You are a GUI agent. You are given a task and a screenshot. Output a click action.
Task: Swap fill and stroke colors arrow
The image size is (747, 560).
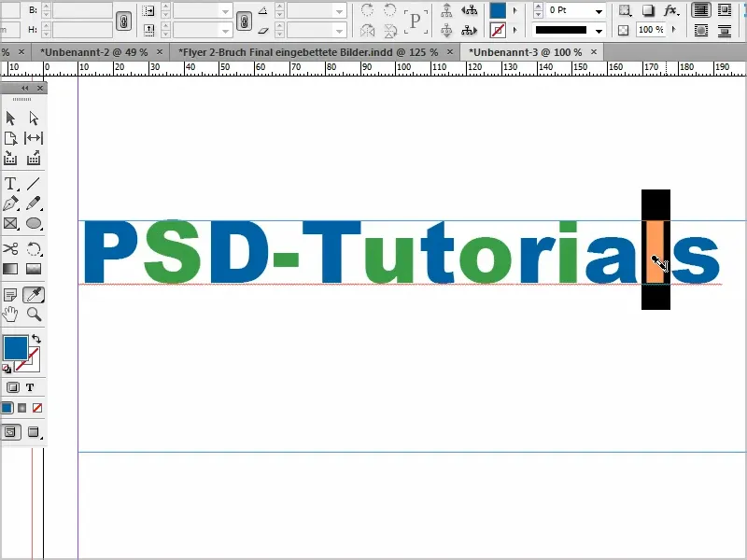pyautogui.click(x=36, y=339)
